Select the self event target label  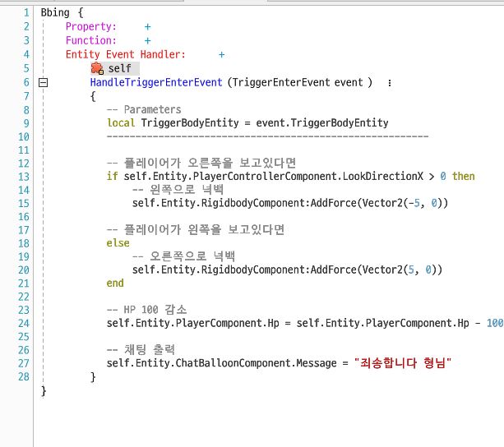(x=119, y=68)
